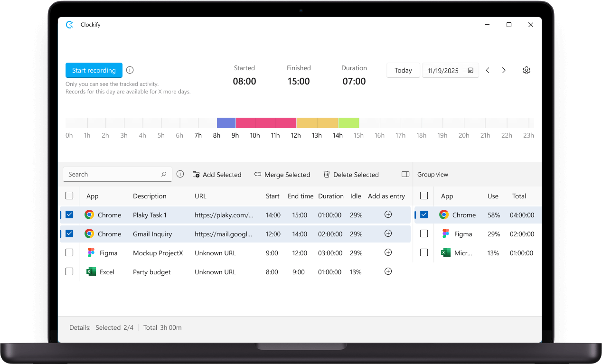Open the https://plaky.com URL link

[224, 215]
